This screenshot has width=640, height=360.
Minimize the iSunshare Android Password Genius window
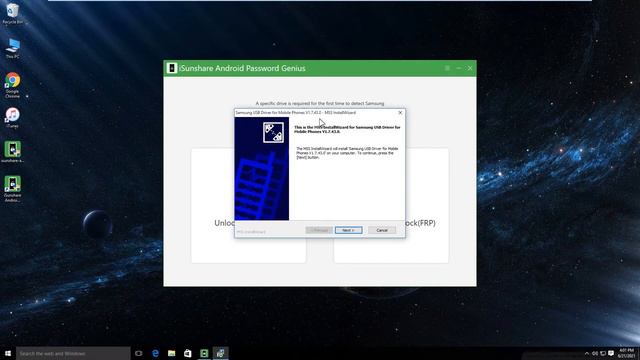pyautogui.click(x=458, y=68)
